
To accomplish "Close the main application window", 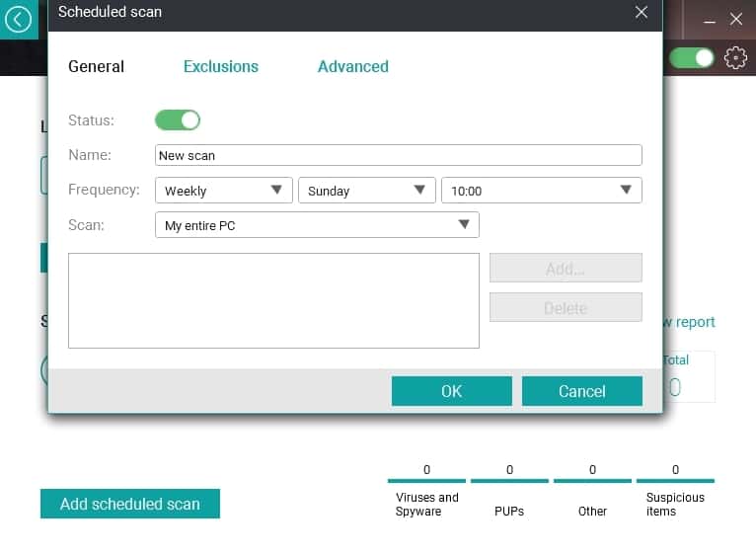I will point(735,20).
